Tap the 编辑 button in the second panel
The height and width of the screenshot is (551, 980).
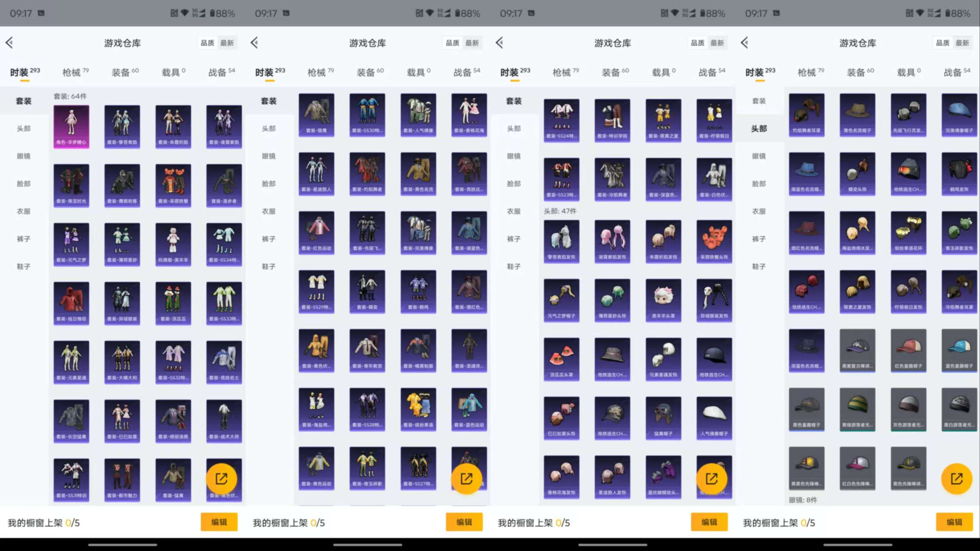tap(464, 522)
